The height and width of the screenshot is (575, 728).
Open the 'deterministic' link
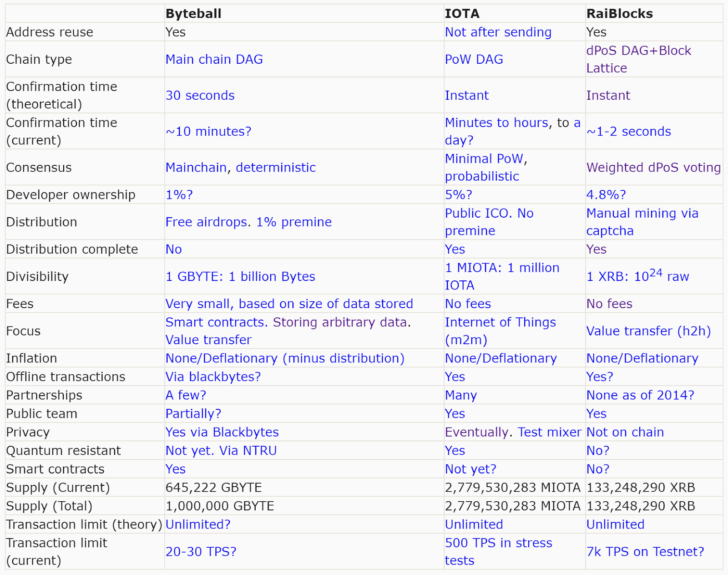(276, 168)
